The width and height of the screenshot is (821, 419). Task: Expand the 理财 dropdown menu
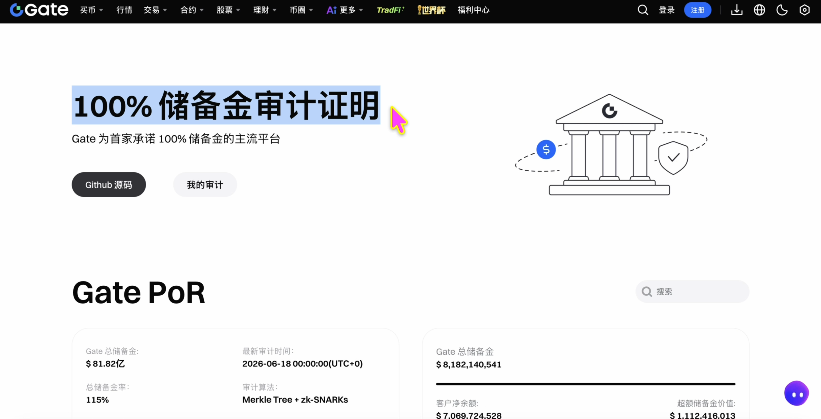coord(265,10)
